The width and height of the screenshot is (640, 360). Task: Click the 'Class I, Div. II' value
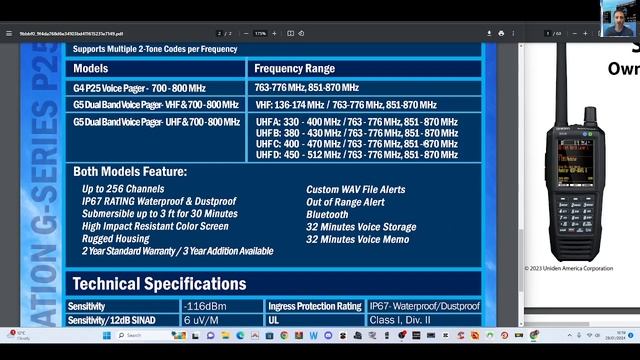pos(400,320)
